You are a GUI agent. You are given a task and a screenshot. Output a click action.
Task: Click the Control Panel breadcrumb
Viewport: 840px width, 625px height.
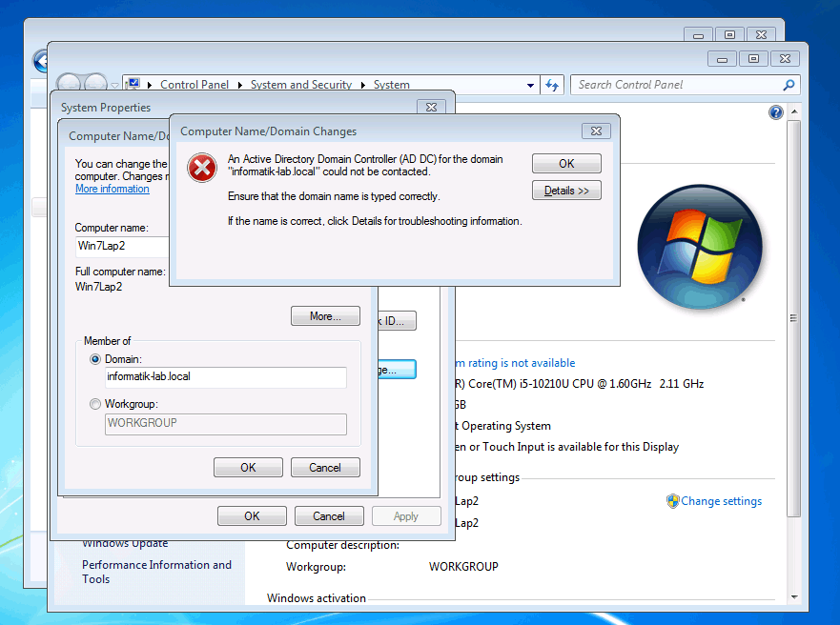(195, 85)
